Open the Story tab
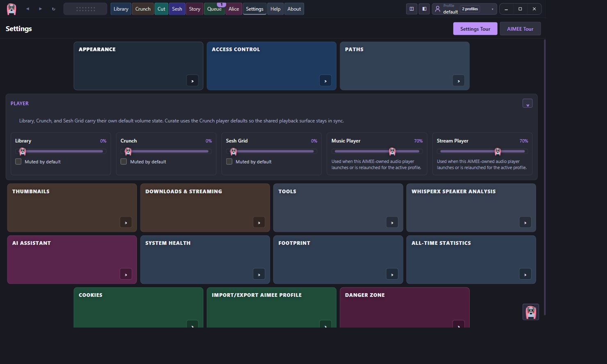 (195, 9)
